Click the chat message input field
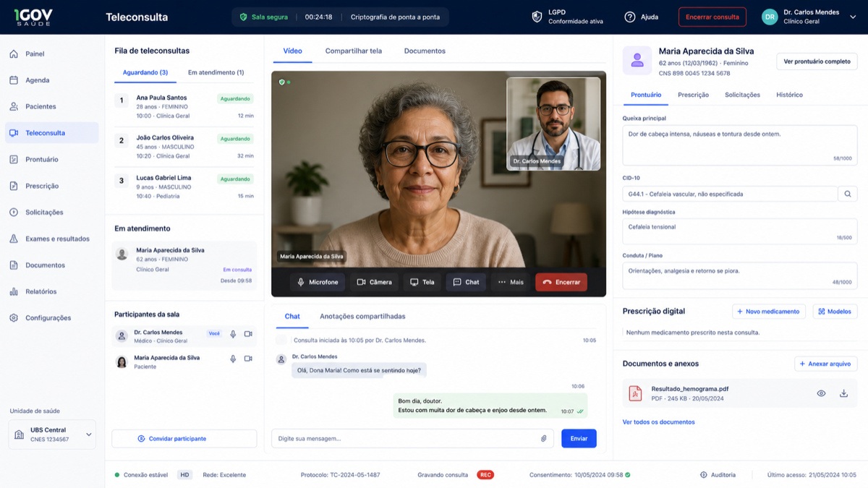Screen dimensions: 868x488 click(x=412, y=439)
